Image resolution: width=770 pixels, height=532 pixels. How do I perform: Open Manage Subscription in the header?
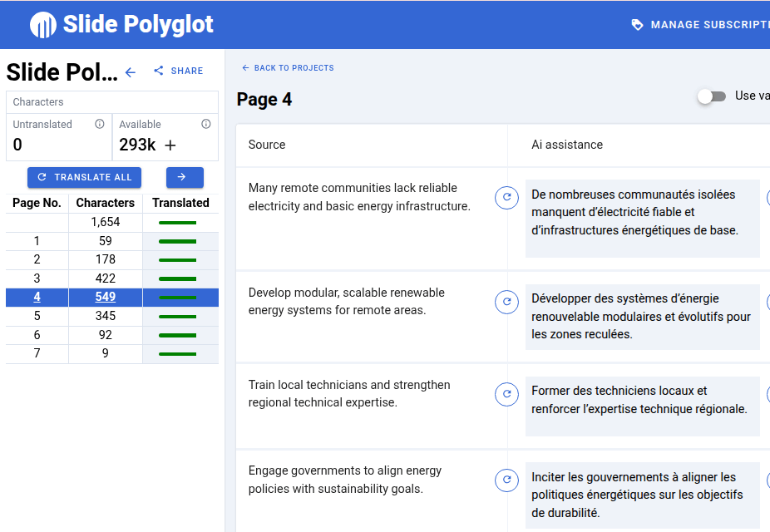(x=700, y=25)
